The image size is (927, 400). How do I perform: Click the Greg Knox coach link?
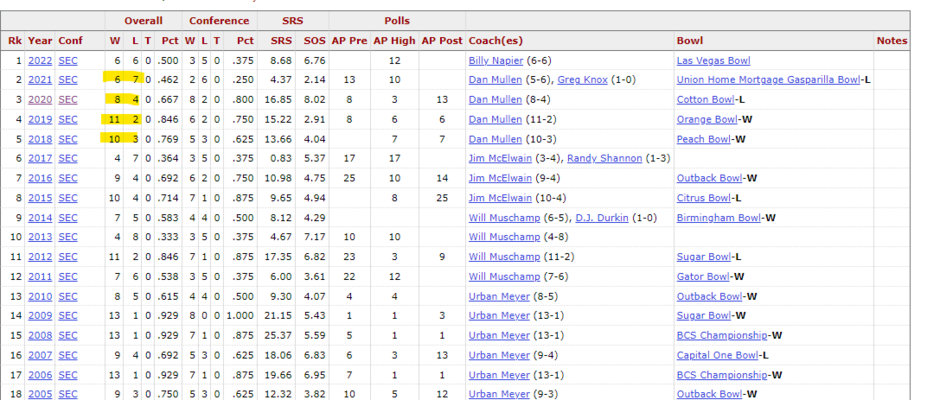[582, 80]
